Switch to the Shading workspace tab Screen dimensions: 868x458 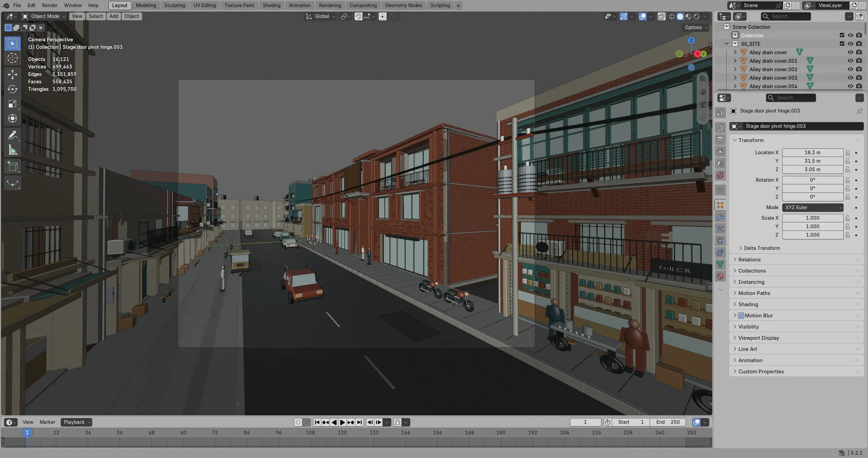tap(271, 5)
